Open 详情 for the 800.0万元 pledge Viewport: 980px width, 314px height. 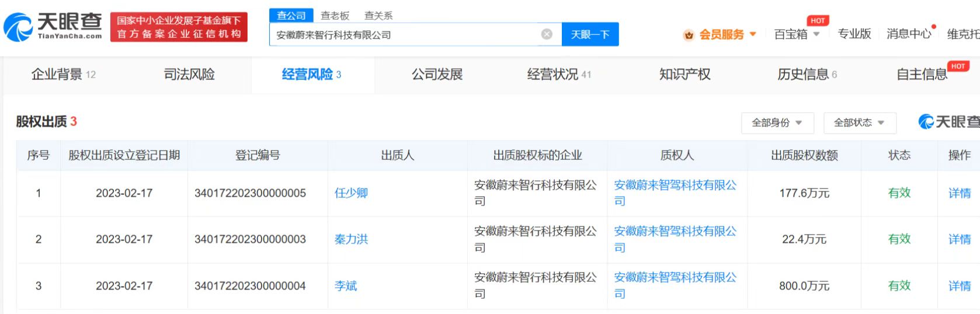click(x=959, y=286)
